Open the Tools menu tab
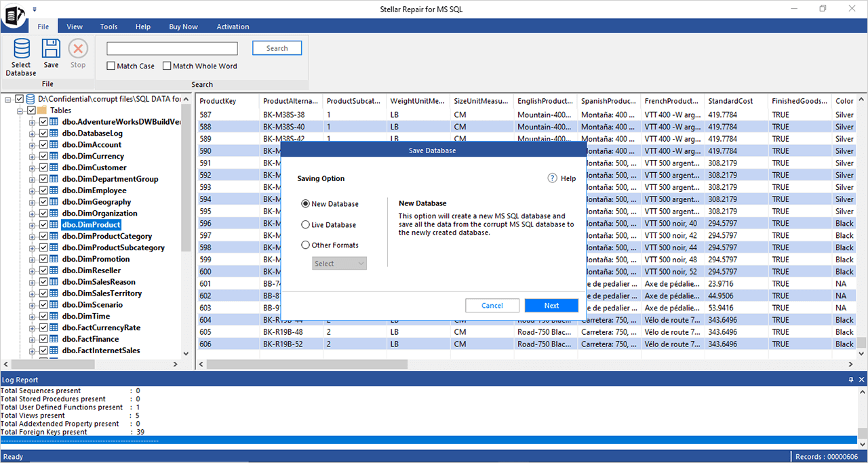Viewport: 868px width, 463px height. coord(108,26)
